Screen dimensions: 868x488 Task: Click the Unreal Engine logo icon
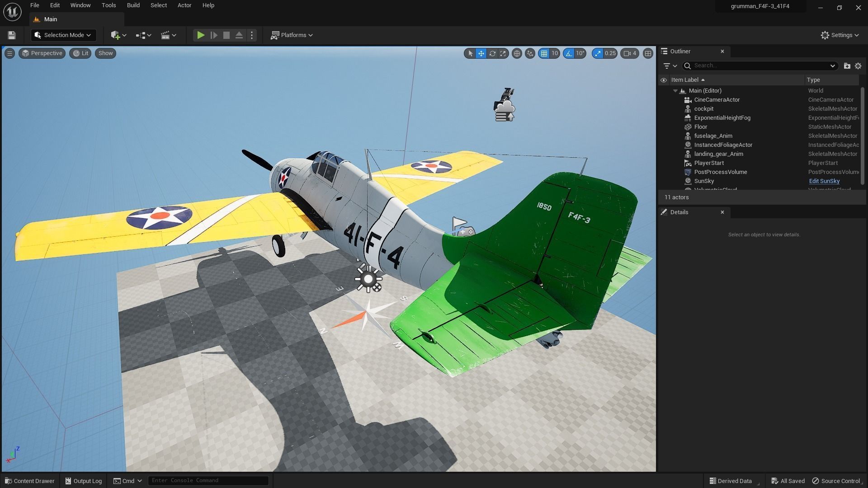click(x=12, y=12)
